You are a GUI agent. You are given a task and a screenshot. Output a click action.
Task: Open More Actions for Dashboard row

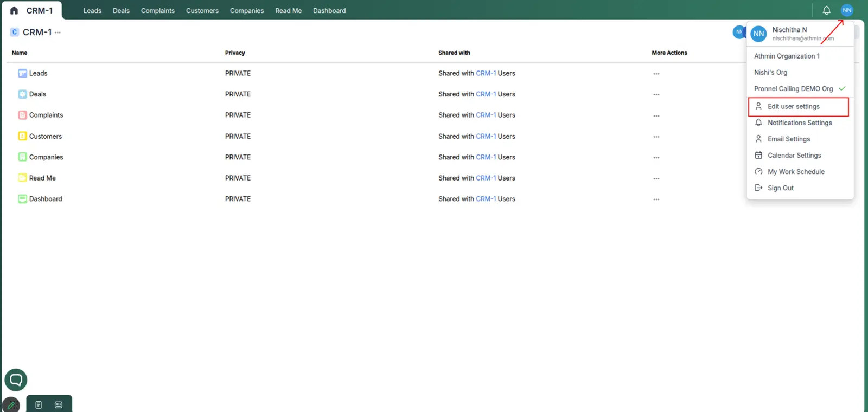pyautogui.click(x=656, y=199)
